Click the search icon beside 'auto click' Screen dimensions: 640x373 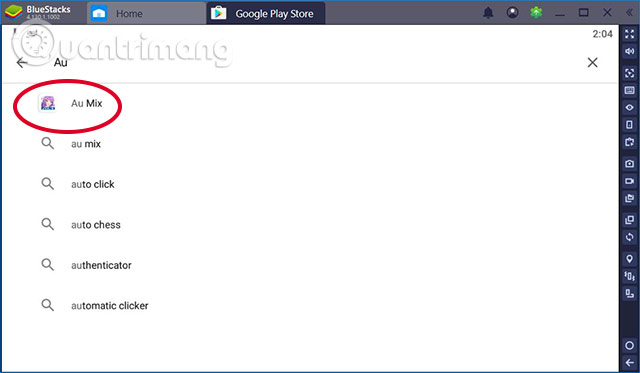[47, 184]
